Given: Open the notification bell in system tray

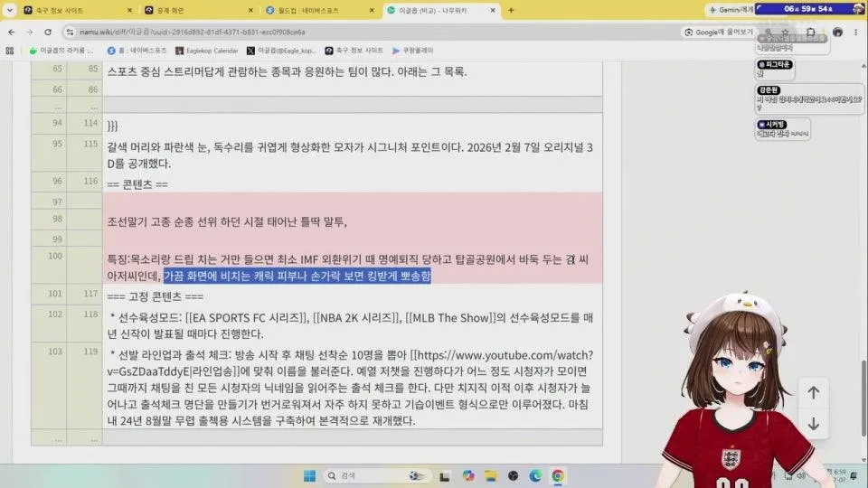Looking at the screenshot, I should (854, 476).
